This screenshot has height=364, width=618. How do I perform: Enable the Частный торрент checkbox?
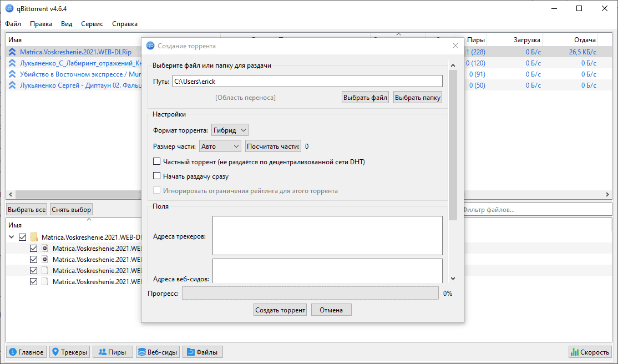pyautogui.click(x=156, y=161)
